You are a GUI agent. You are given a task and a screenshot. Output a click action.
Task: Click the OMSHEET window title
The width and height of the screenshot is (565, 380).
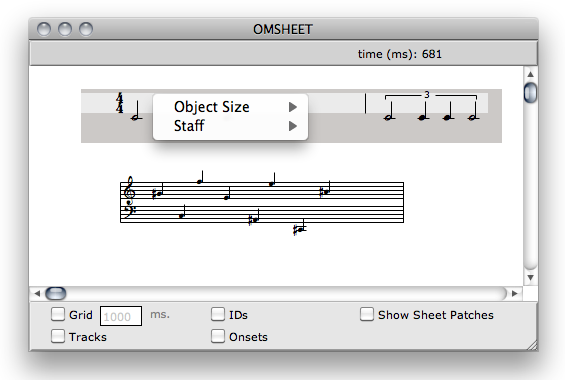pos(283,29)
